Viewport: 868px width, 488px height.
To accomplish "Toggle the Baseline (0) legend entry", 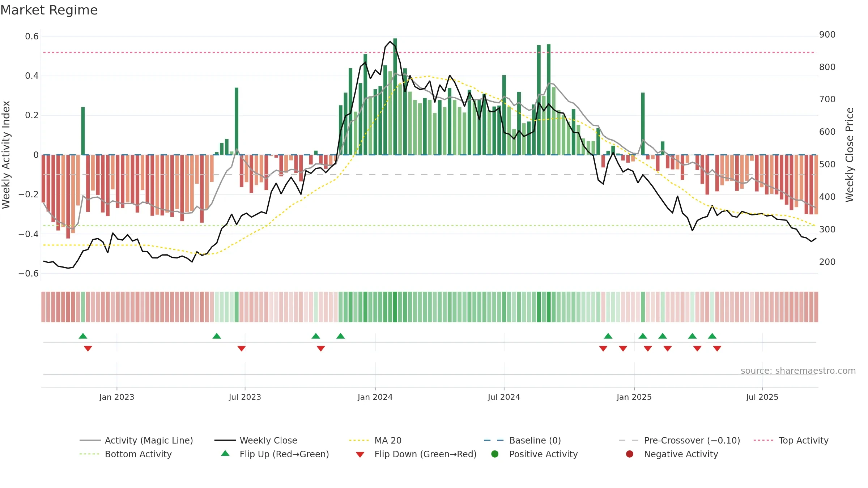I will (522, 440).
